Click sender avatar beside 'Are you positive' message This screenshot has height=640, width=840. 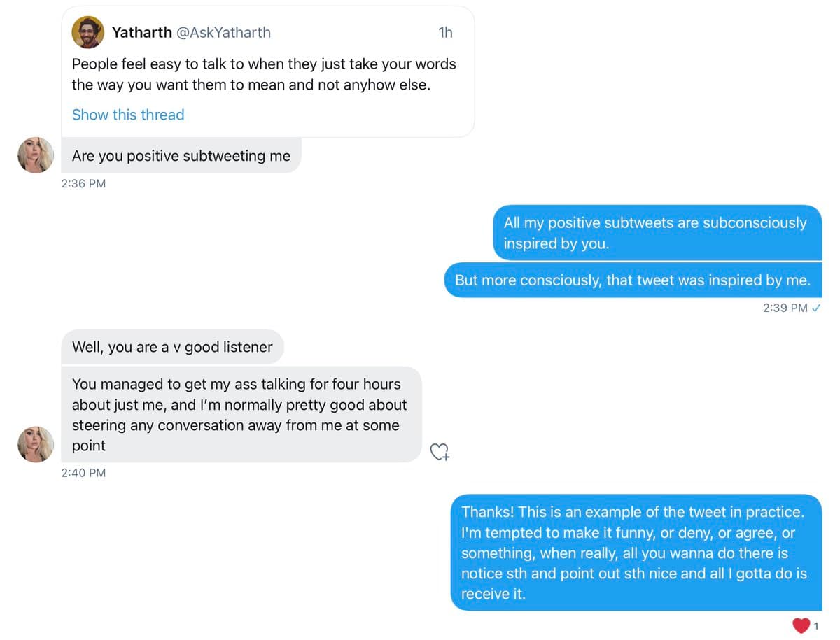coord(36,155)
